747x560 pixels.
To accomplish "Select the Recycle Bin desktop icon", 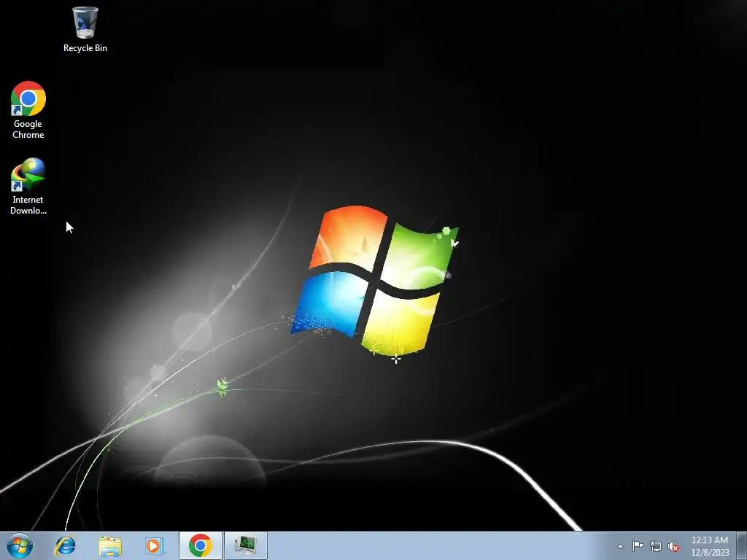I will (85, 29).
